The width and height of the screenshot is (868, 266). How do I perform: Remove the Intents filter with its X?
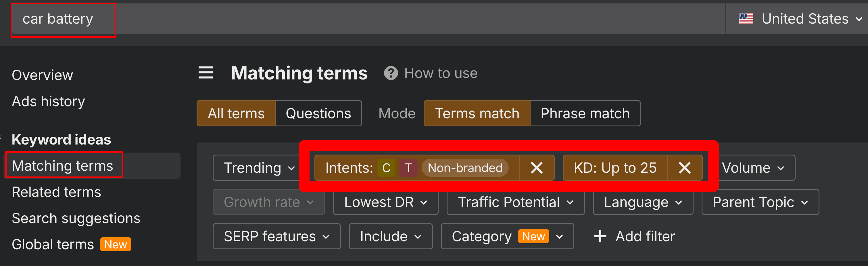tap(536, 168)
